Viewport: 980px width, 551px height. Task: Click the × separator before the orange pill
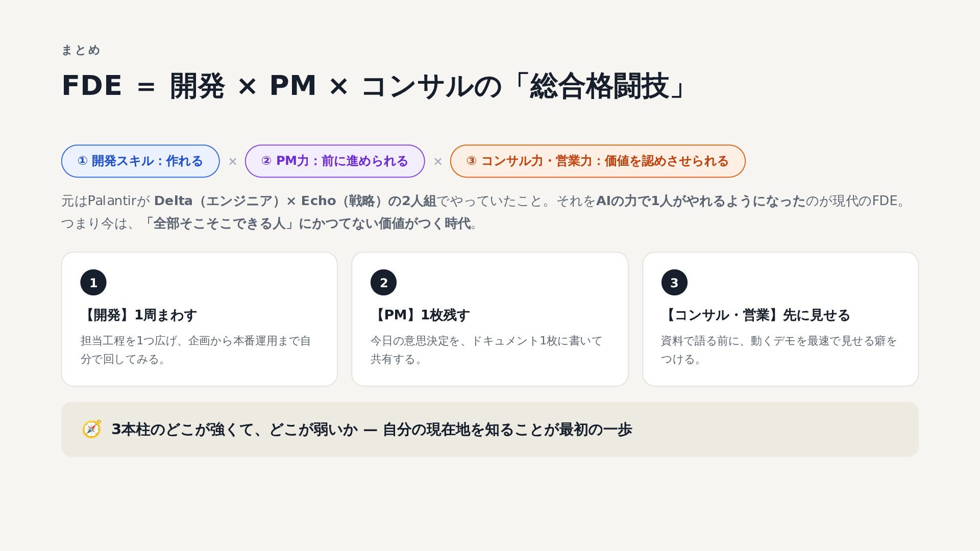point(438,162)
